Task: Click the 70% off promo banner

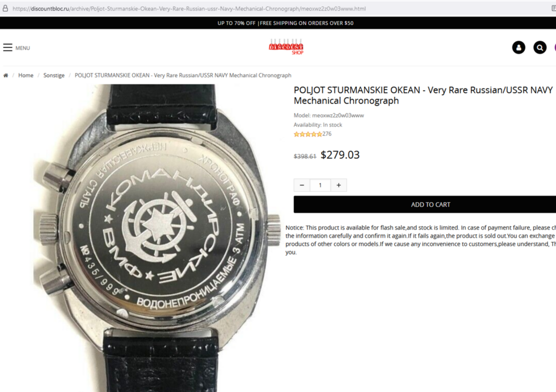Action: (285, 23)
